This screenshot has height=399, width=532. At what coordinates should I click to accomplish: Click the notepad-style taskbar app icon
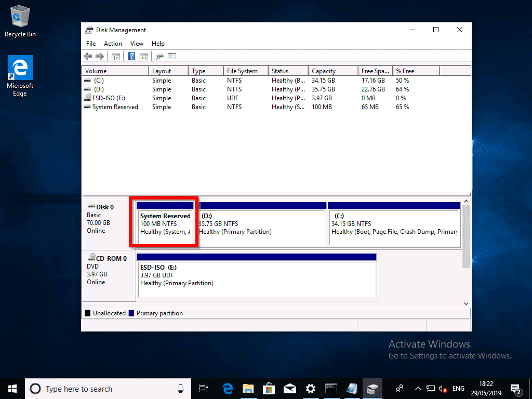(x=352, y=389)
